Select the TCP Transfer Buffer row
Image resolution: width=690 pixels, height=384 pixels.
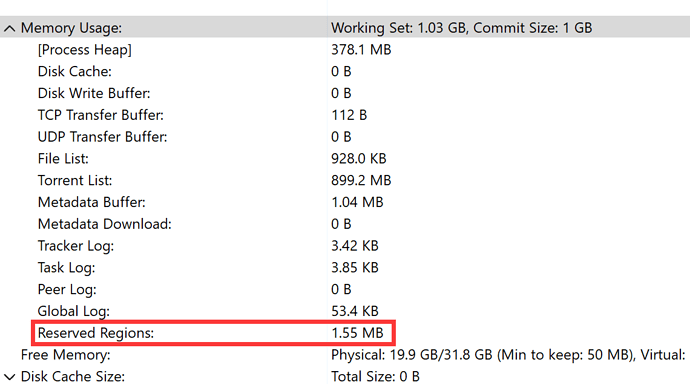[345, 115]
